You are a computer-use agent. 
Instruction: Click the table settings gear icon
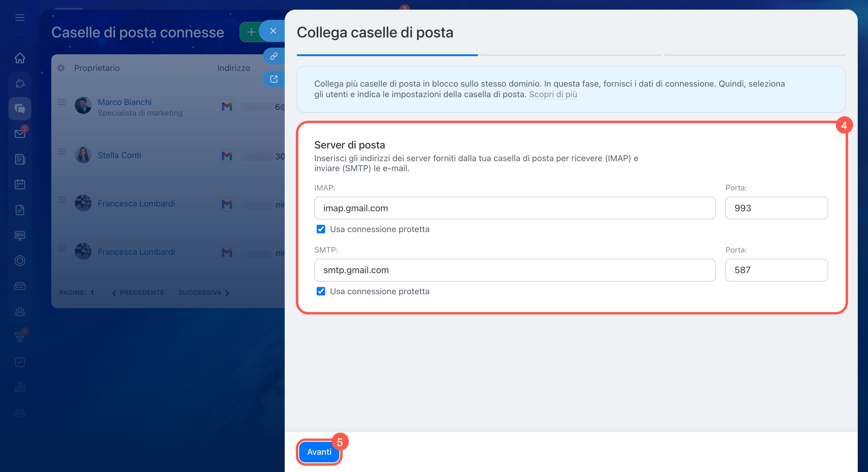coord(61,68)
